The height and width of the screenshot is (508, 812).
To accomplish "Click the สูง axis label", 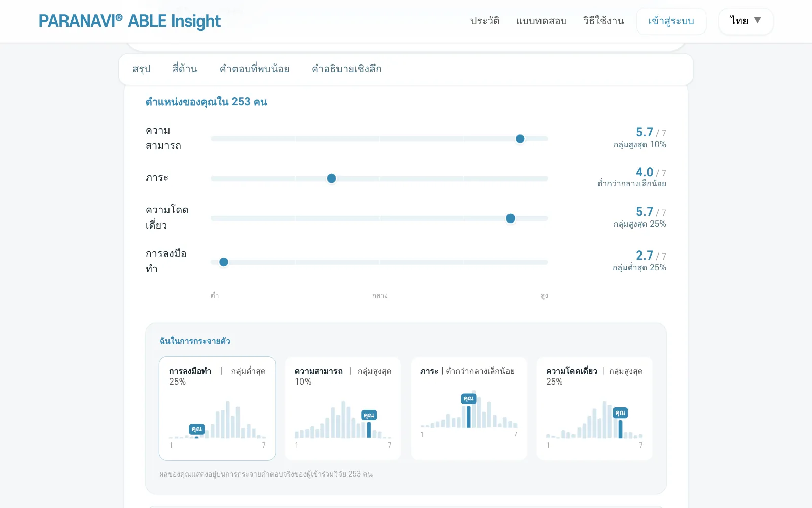I will tap(544, 296).
